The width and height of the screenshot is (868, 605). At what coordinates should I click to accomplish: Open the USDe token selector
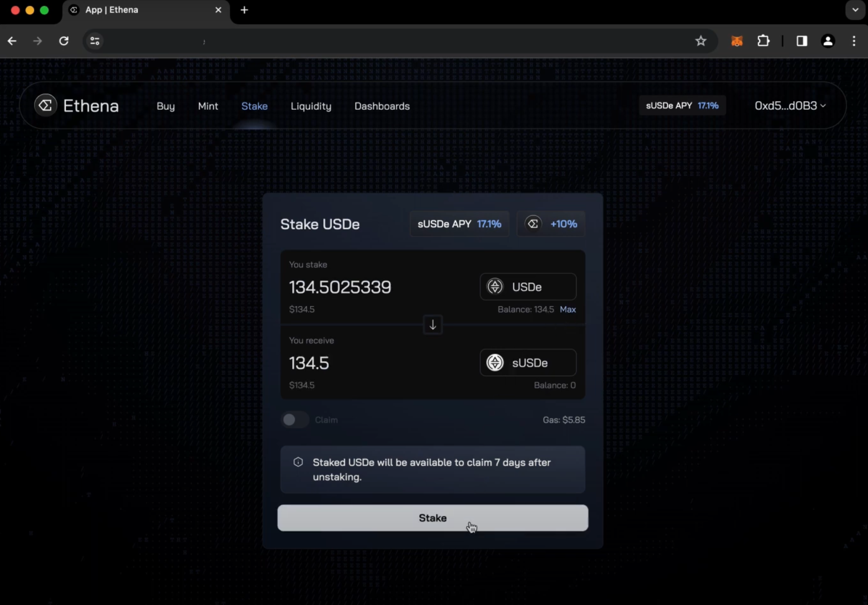pyautogui.click(x=527, y=287)
